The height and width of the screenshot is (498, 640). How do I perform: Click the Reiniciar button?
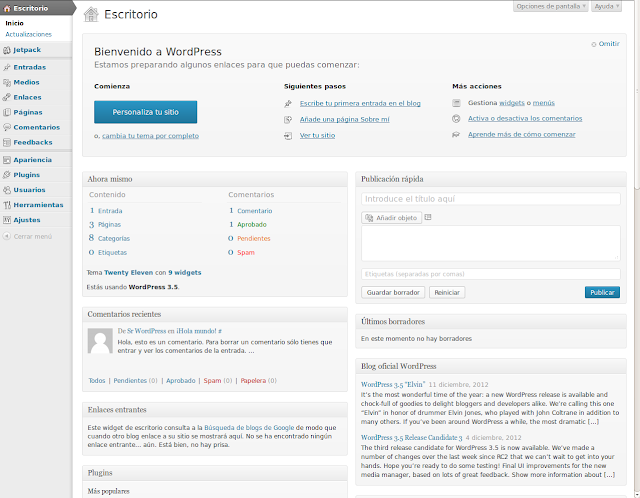coord(447,292)
